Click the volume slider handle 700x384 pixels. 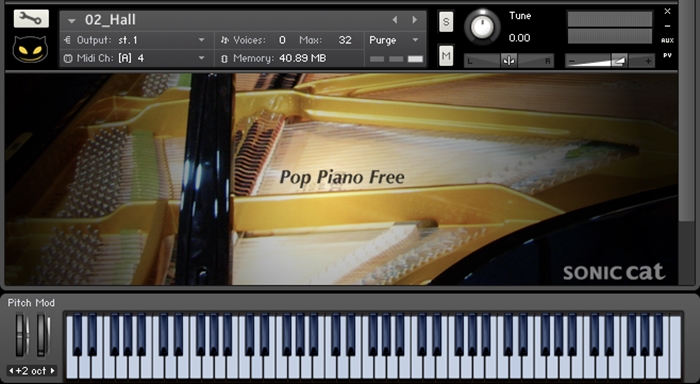(x=619, y=60)
